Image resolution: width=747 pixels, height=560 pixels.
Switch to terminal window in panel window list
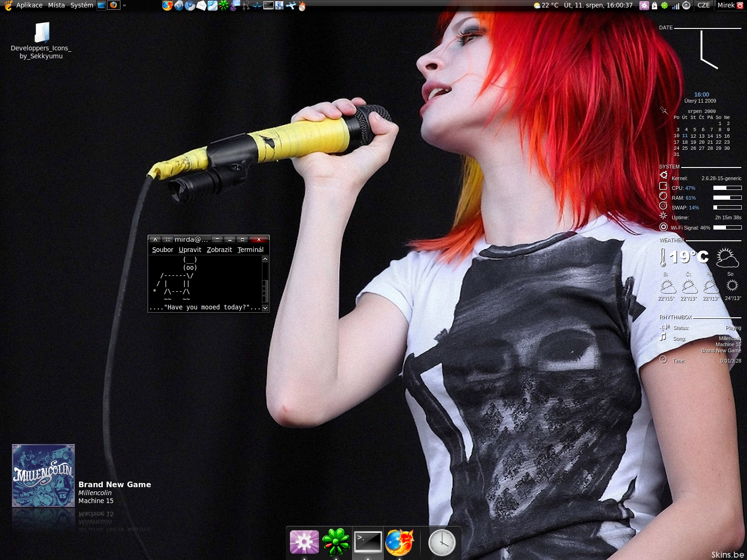[x=101, y=6]
